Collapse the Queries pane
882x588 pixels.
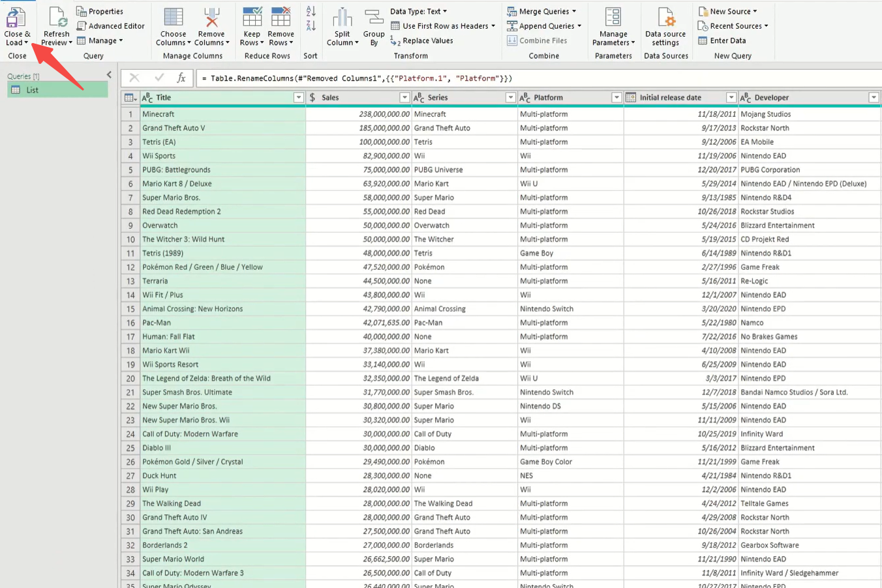click(x=109, y=75)
